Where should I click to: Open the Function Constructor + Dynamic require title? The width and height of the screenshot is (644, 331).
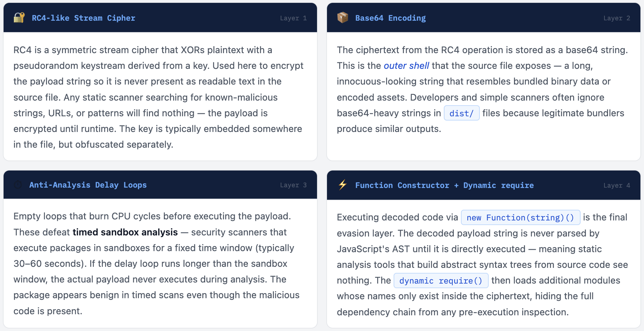tap(444, 185)
